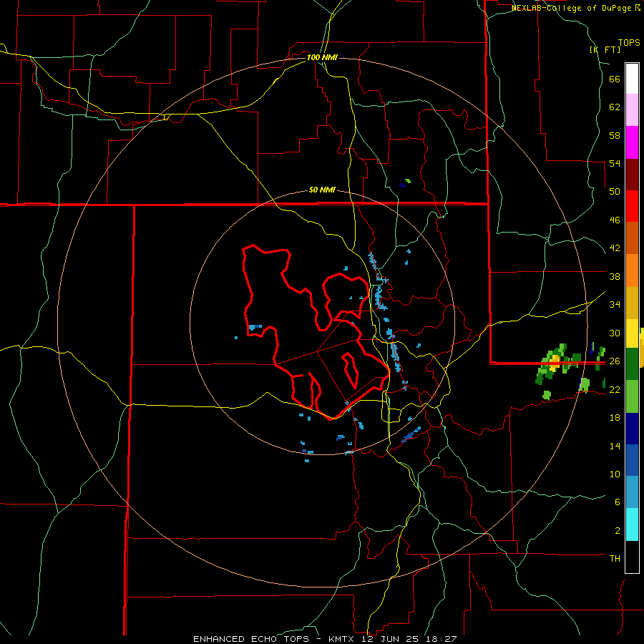Click "ENHANCED ECHO TOPS" product title at bottom
The height and width of the screenshot is (644, 644).
tap(251, 639)
